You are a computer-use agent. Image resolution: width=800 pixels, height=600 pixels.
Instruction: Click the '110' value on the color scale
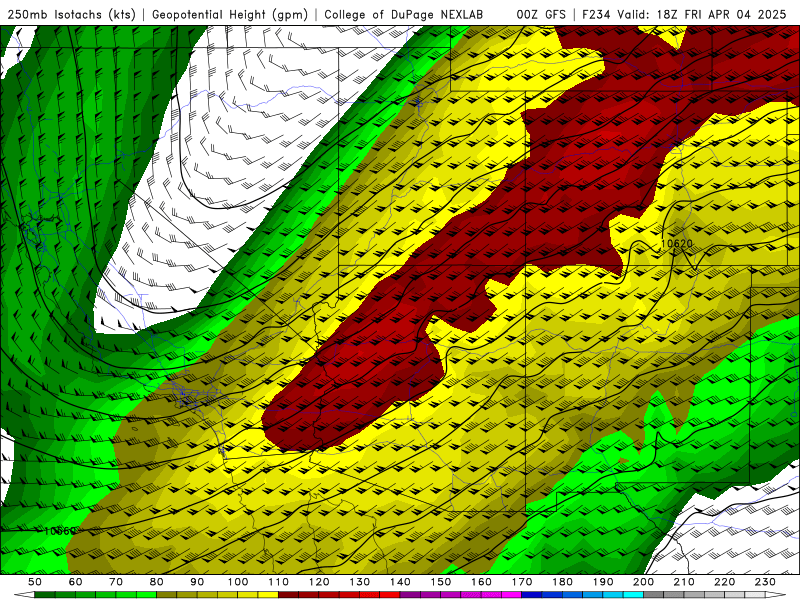pos(279,582)
